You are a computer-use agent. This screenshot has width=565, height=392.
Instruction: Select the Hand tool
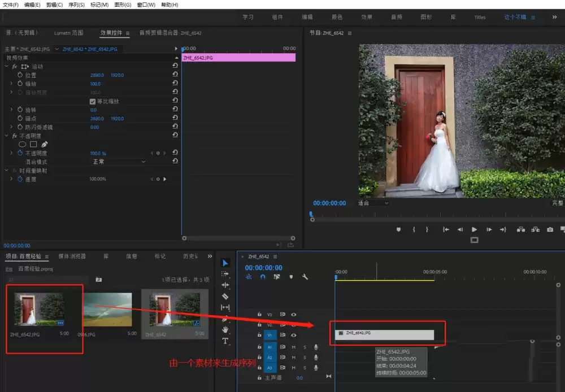pos(225,330)
